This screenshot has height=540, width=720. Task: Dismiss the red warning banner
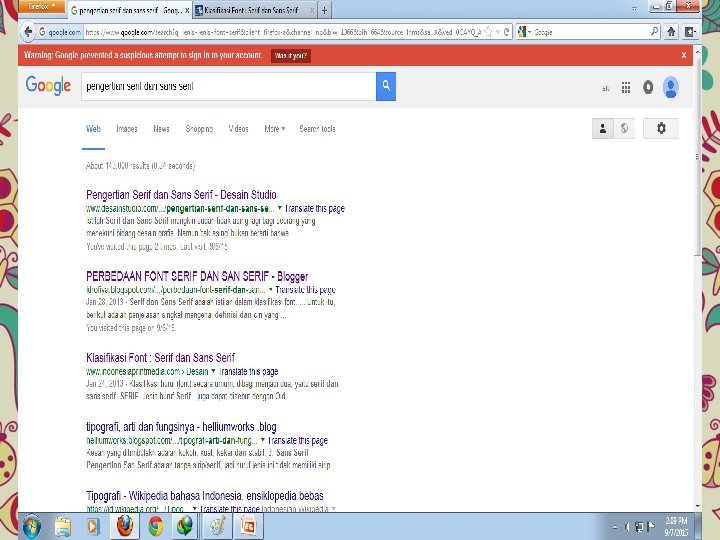[684, 55]
